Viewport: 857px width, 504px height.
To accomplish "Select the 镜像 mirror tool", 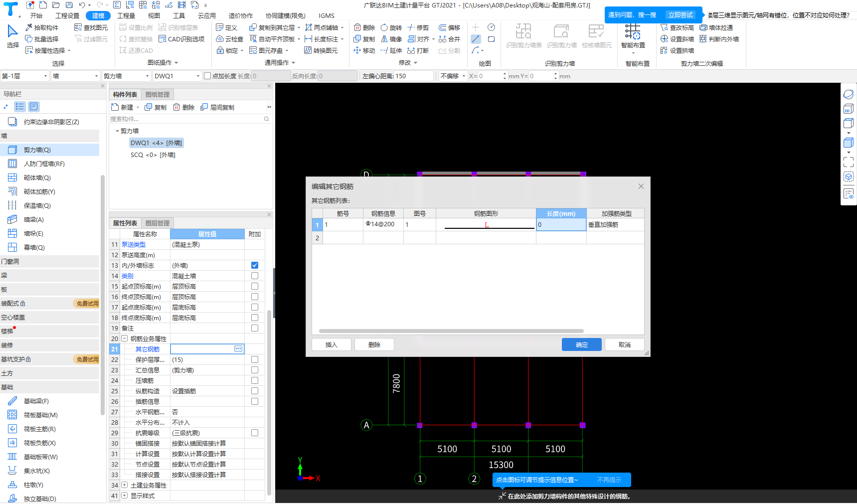I will pos(391,39).
